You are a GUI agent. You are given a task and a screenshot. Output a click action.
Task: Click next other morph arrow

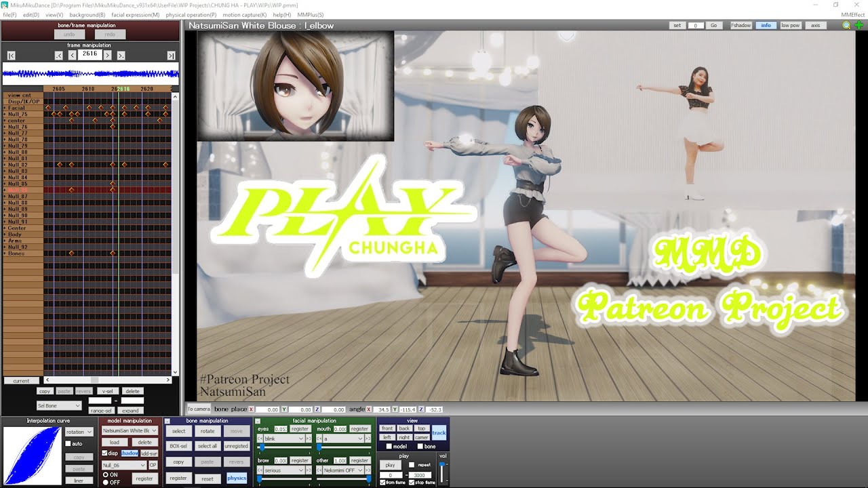pyautogui.click(x=369, y=470)
